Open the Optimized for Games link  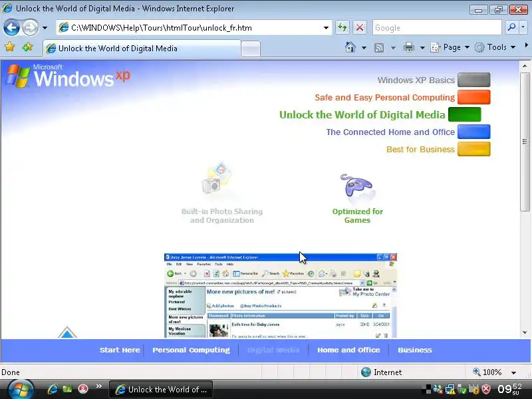(357, 215)
